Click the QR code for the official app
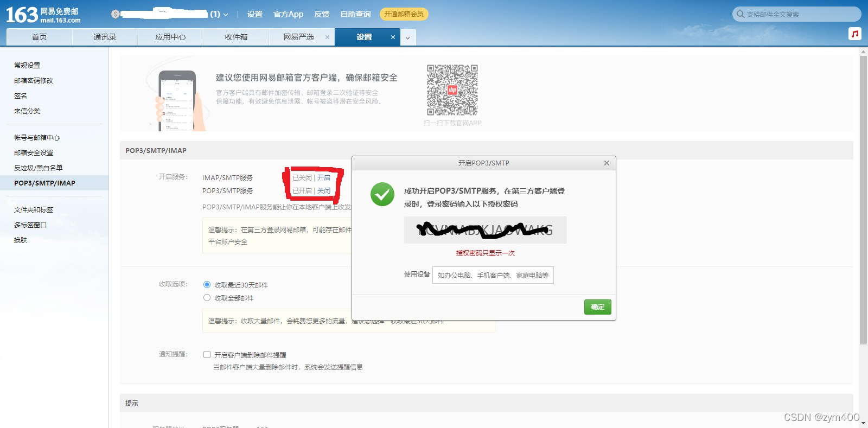 click(x=452, y=90)
